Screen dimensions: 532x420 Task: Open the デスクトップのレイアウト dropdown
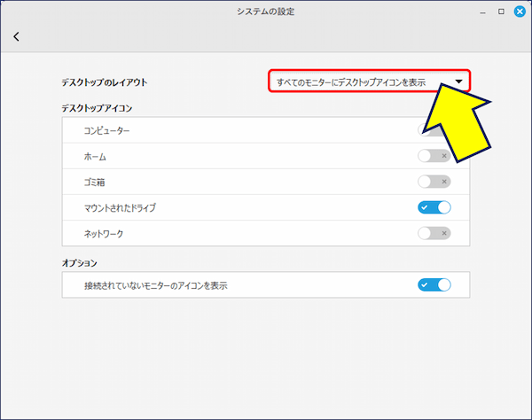[x=369, y=82]
